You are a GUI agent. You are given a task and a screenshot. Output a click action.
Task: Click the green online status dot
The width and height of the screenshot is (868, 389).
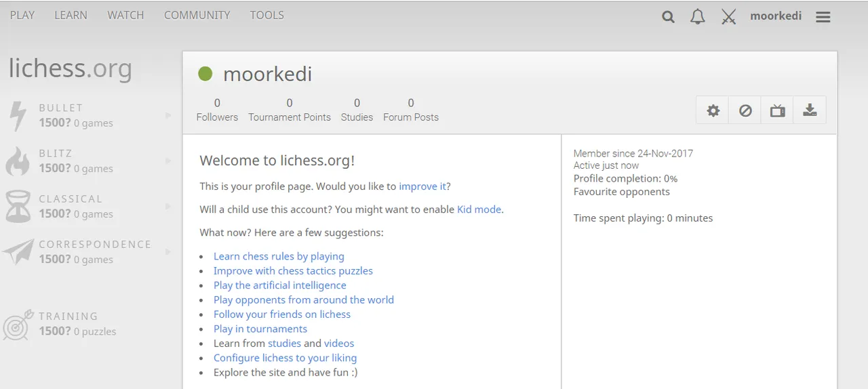pyautogui.click(x=205, y=73)
